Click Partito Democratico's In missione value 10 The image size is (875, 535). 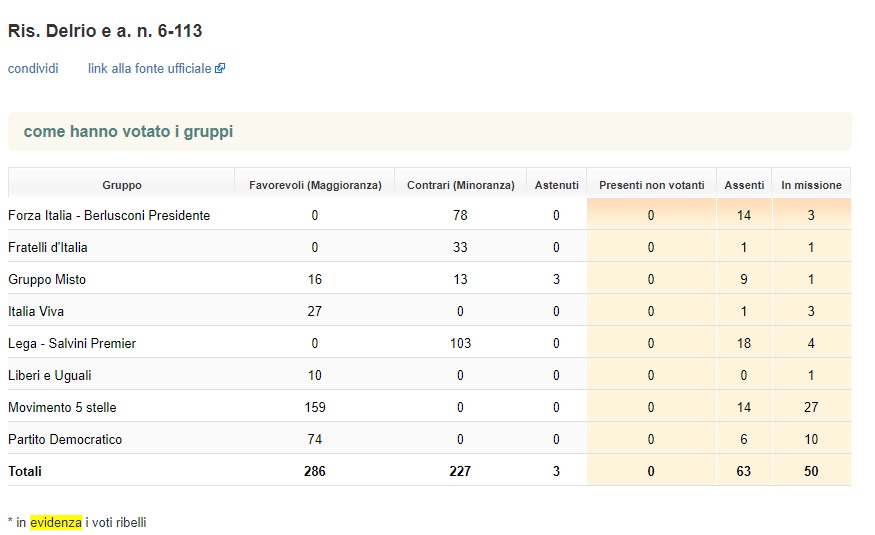pos(811,440)
